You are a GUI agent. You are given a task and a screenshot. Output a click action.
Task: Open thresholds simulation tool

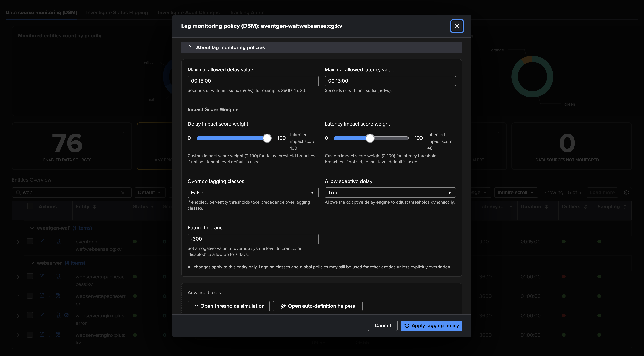(x=229, y=306)
